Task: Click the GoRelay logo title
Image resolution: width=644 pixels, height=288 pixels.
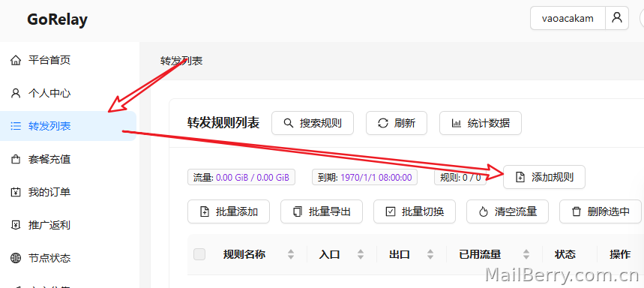Action: [x=57, y=19]
